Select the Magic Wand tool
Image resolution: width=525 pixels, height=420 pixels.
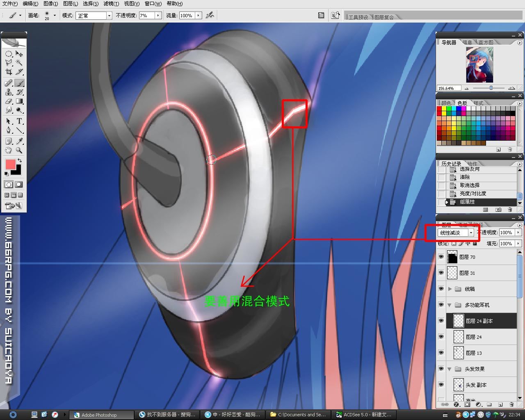(19, 63)
